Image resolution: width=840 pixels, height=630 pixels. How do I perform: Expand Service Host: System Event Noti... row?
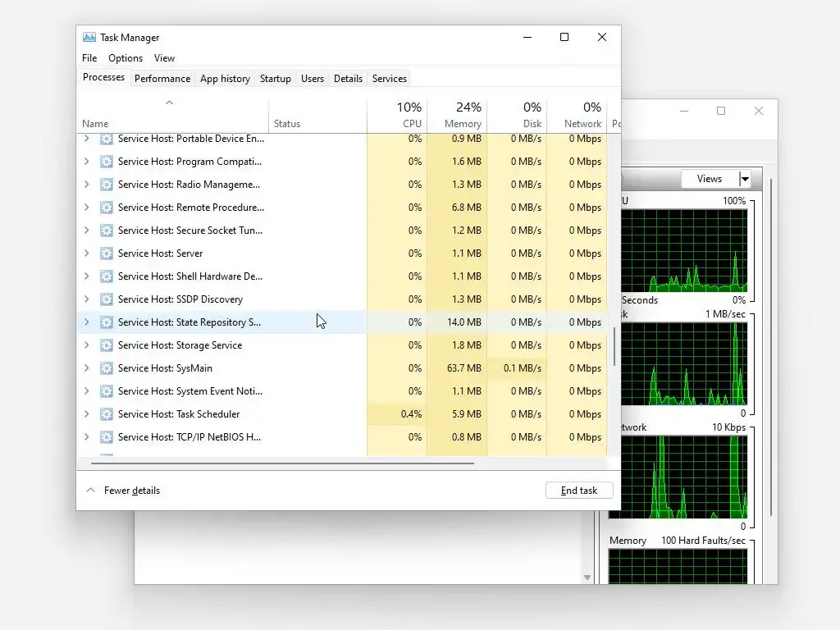[87, 391]
